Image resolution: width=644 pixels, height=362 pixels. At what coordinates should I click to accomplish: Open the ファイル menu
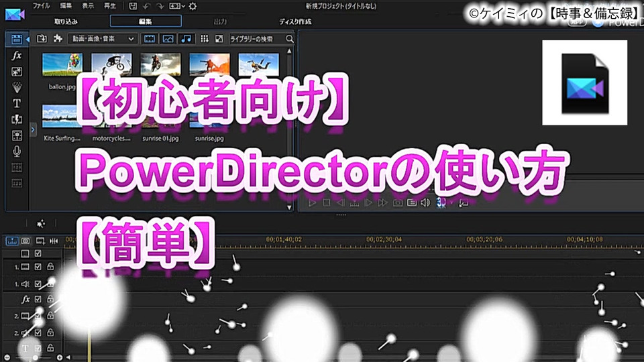tap(41, 6)
